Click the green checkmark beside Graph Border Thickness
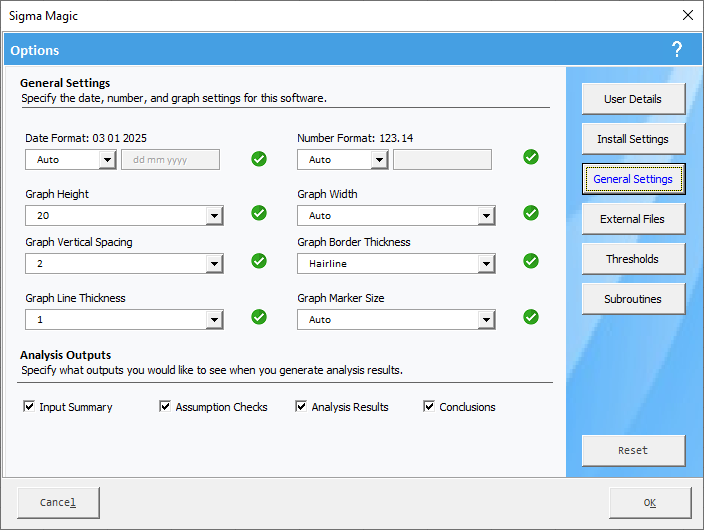Image resolution: width=704 pixels, height=530 pixels. tap(531, 261)
